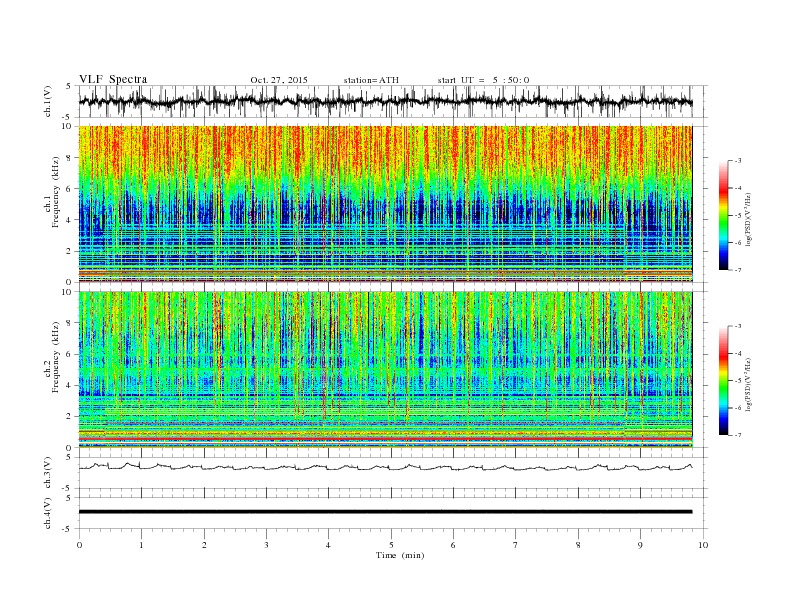Click the "-4" tick on ch.2 color bar
This screenshot has height=612, width=792.
click(738, 353)
